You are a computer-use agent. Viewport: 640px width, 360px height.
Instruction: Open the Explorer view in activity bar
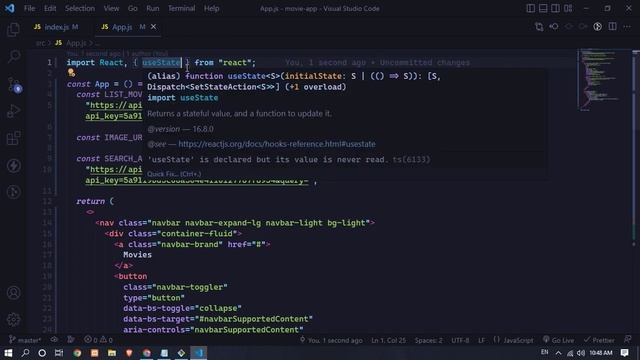click(13, 29)
